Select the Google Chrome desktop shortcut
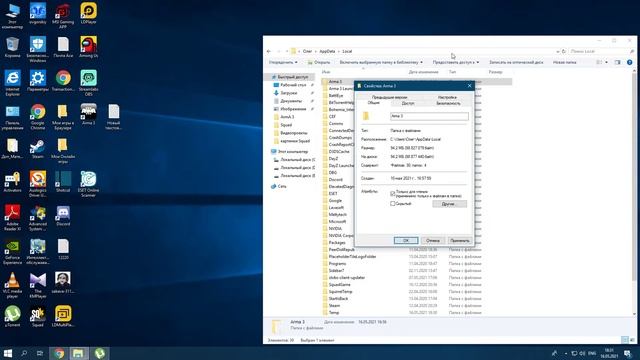640x360 pixels. pyautogui.click(x=38, y=117)
